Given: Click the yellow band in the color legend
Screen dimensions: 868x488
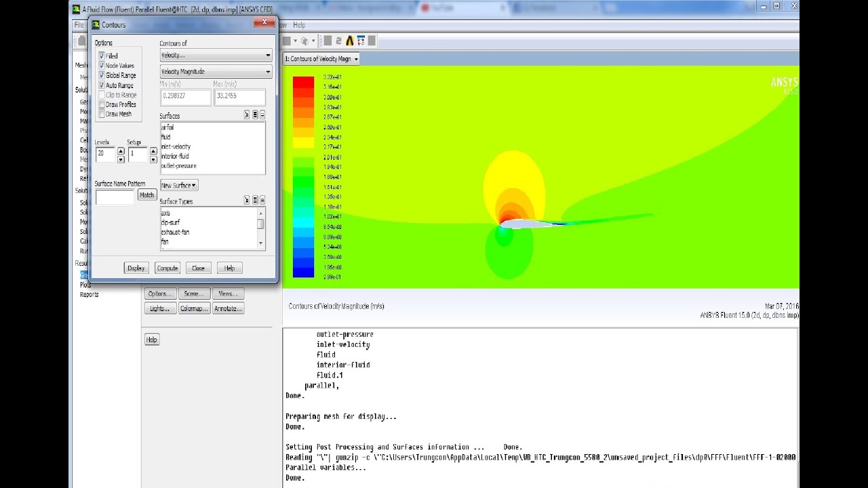Looking at the screenshot, I should tap(303, 142).
